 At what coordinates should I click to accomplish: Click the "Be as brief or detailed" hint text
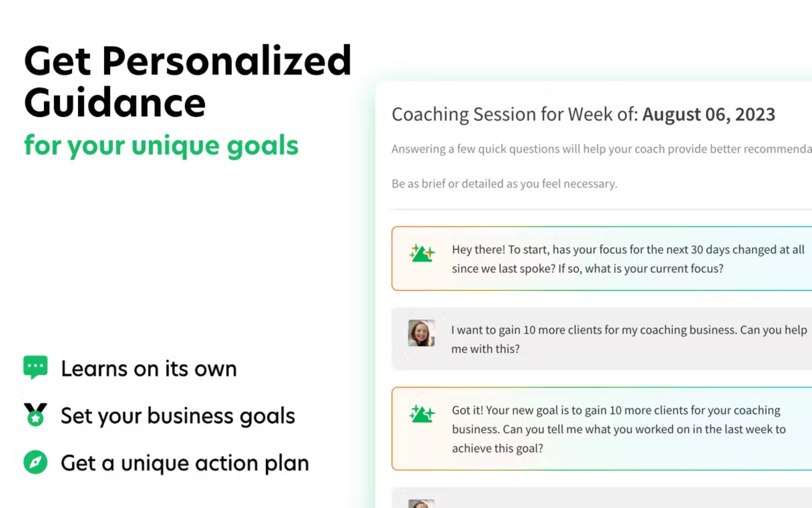click(x=504, y=184)
